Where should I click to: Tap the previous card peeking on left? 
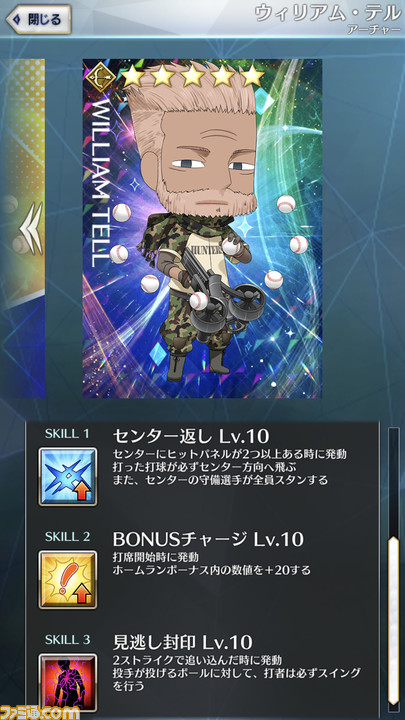pyautogui.click(x=22, y=228)
